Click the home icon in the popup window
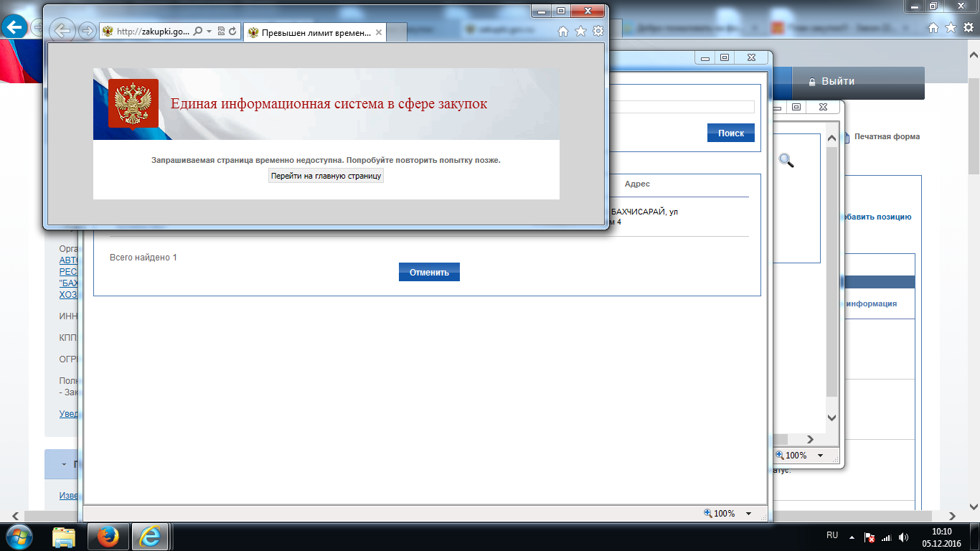980x551 pixels. tap(563, 31)
